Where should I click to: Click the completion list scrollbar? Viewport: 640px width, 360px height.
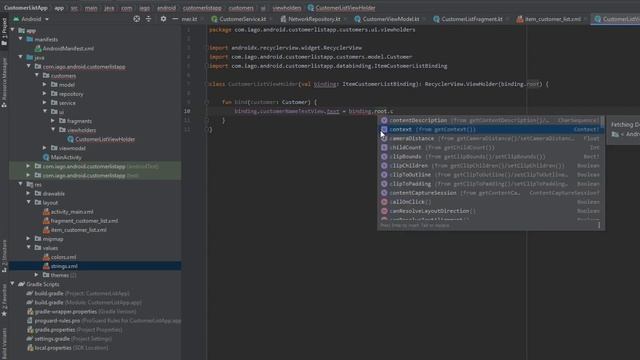pos(602,122)
